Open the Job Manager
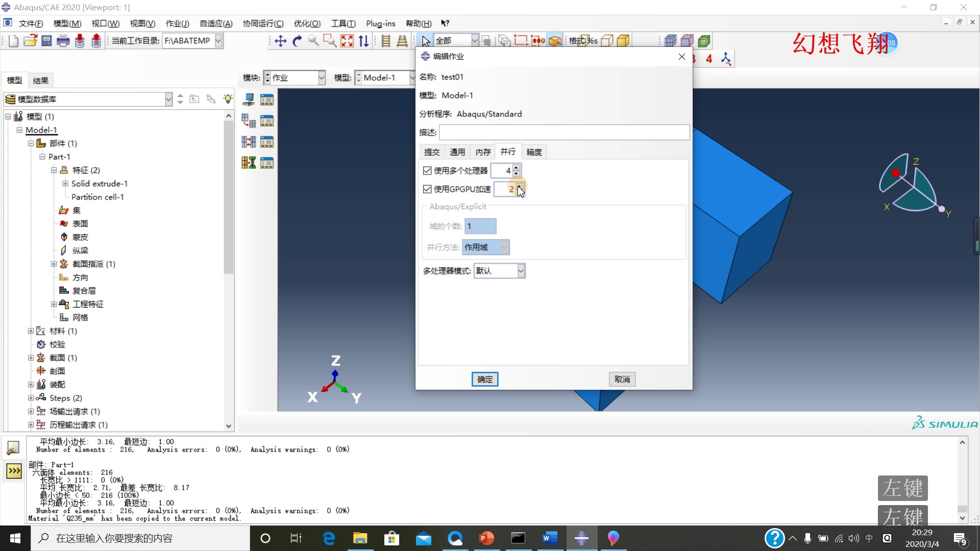 click(x=266, y=99)
